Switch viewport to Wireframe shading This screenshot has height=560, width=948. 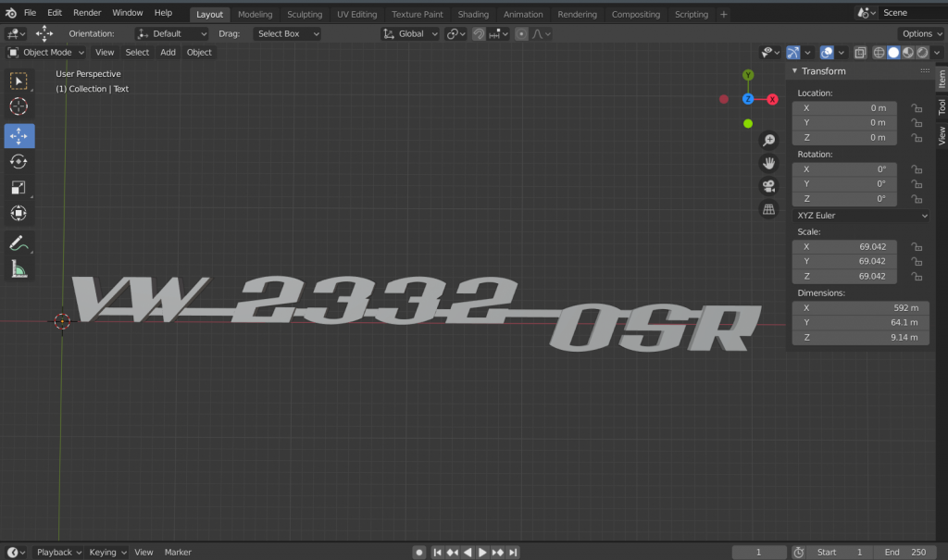[878, 53]
